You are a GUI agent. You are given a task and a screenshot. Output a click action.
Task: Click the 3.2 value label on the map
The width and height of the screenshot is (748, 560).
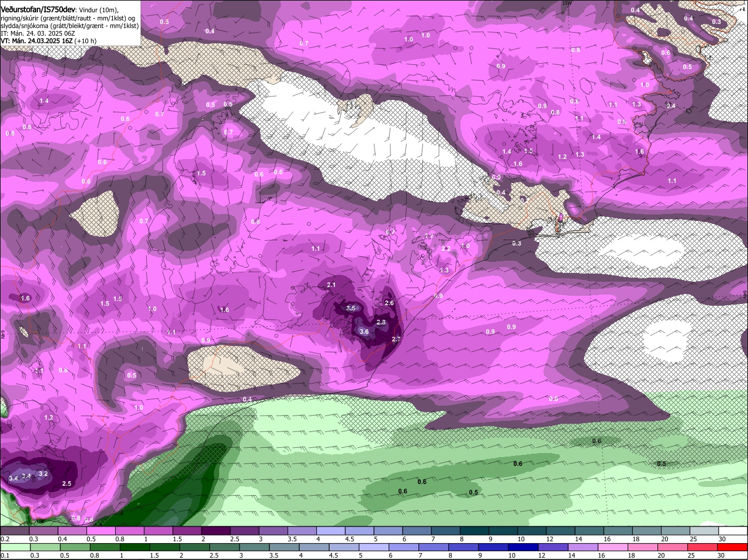click(x=43, y=473)
